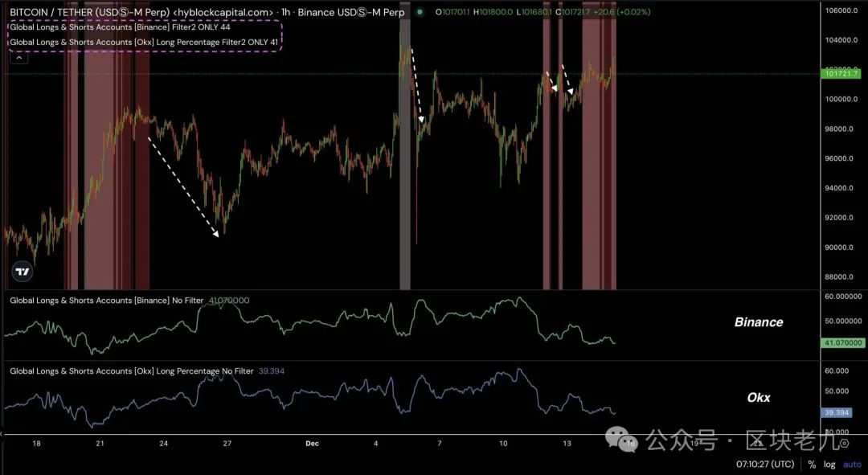Click the 50.000000 axis label in Binance pane
The height and width of the screenshot is (475, 868).
[842, 321]
